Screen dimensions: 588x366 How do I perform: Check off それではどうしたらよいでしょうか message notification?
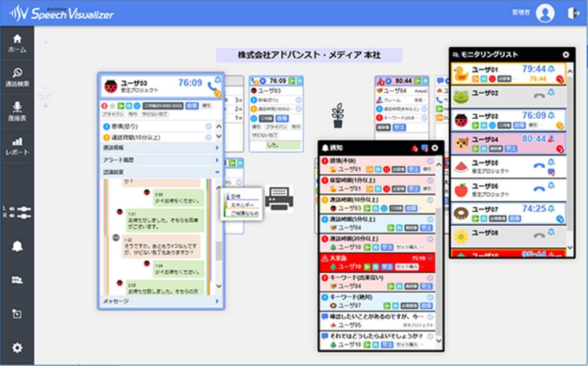(x=430, y=337)
